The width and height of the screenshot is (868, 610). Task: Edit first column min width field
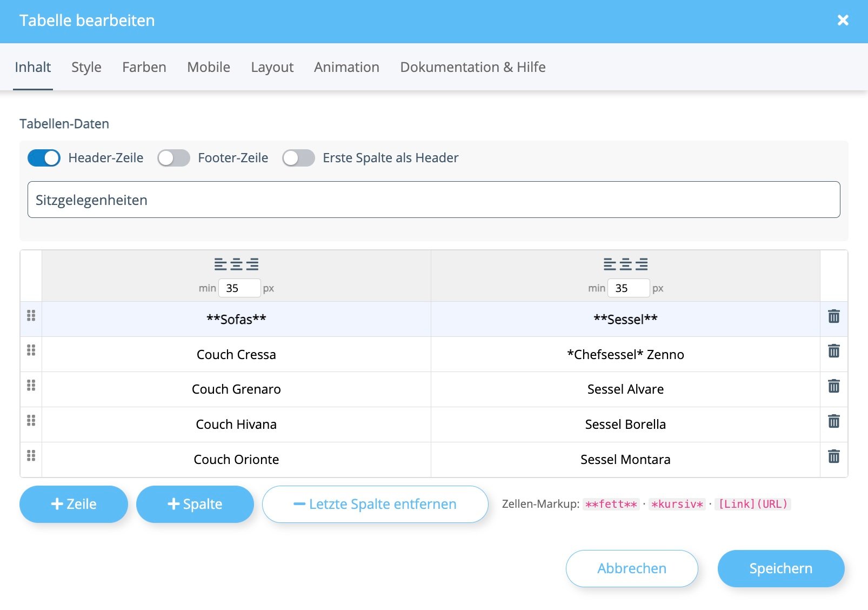tap(239, 288)
